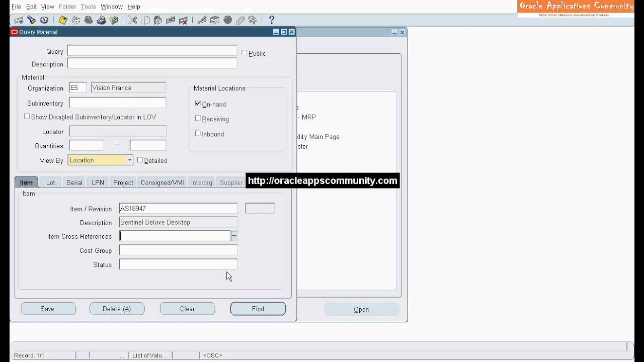Click the Cut scissors icon
Viewport: 644px width, 362px height.
point(132,20)
